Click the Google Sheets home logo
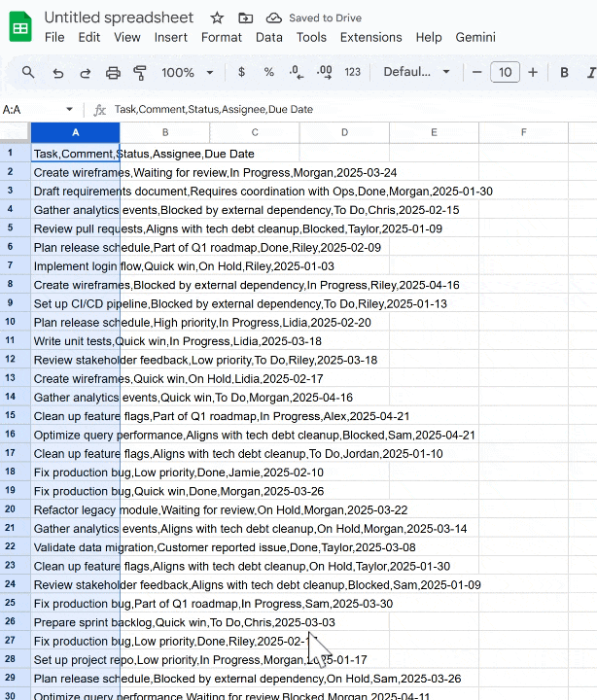 (x=20, y=27)
